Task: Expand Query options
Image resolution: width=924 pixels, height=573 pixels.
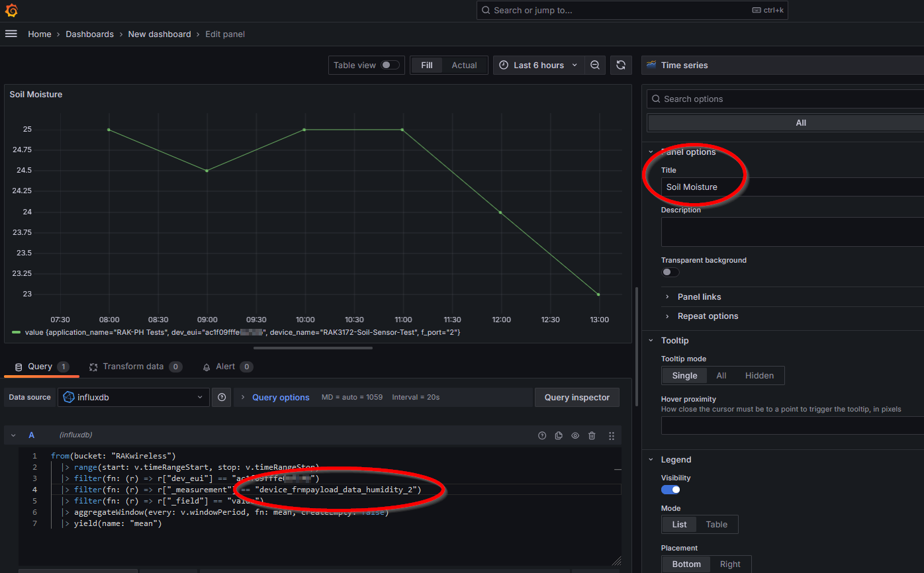Action: pos(281,397)
